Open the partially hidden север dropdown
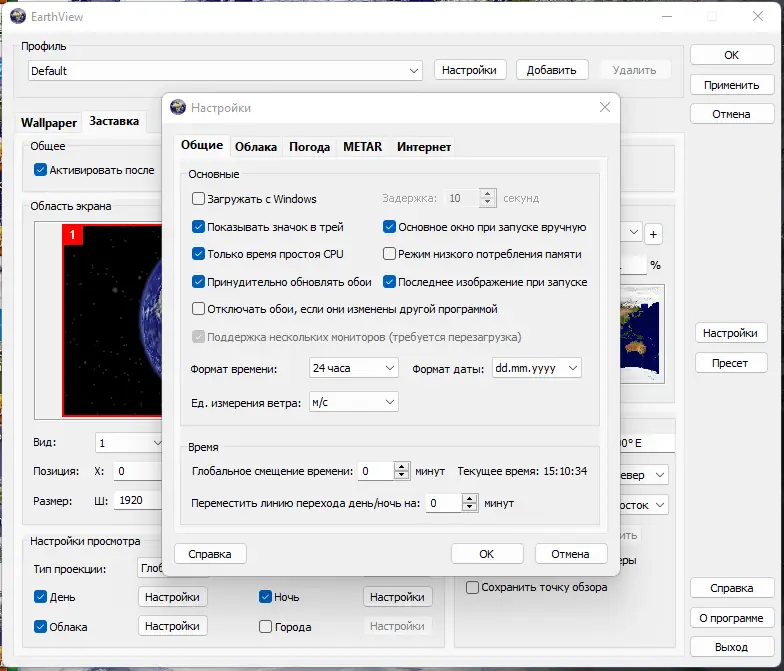Screen dimensions: 784x671 click(644, 475)
